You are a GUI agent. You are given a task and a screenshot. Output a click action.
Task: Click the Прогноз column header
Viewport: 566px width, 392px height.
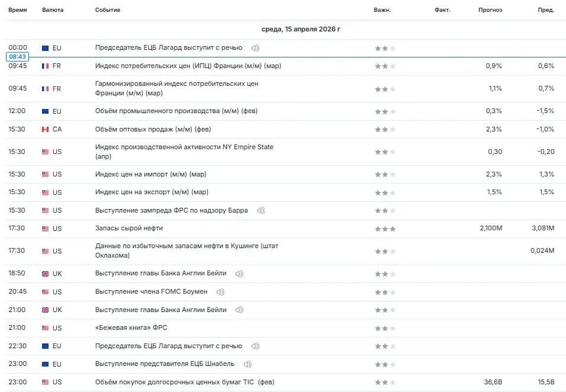490,9
